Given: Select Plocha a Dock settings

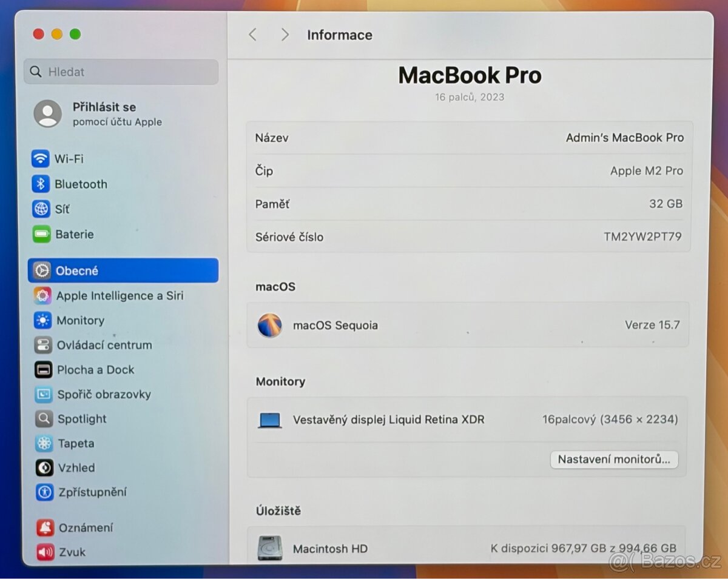Looking at the screenshot, I should click(x=94, y=369).
